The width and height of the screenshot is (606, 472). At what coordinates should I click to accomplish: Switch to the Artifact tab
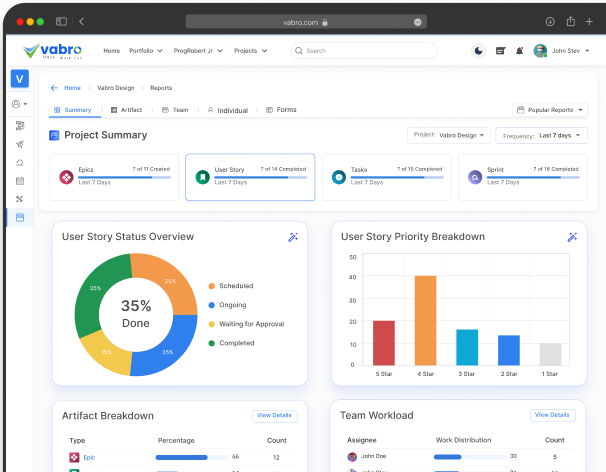(x=126, y=110)
